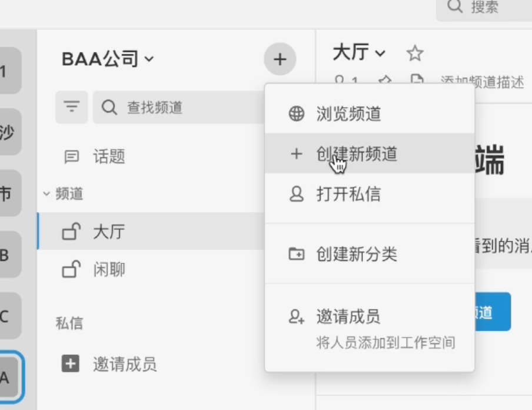Click the plus button beside BAA公司
Image resolution: width=532 pixels, height=410 pixels.
point(280,59)
